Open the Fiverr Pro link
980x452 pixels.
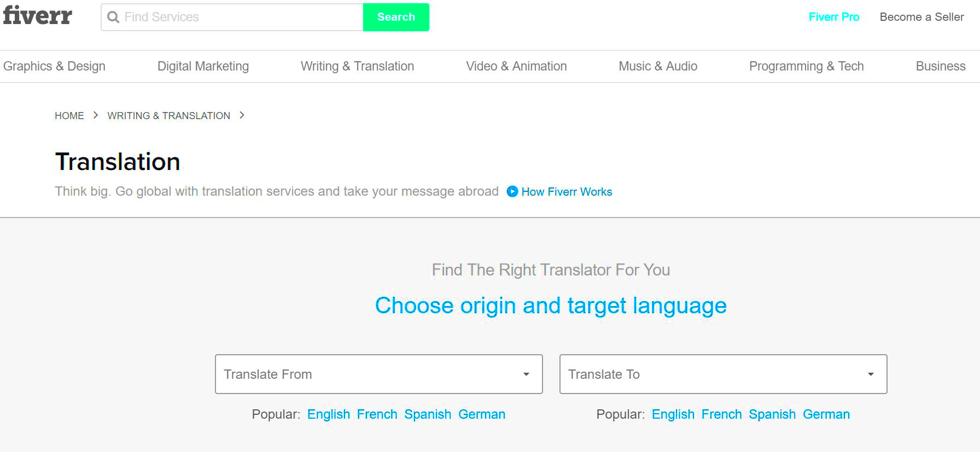point(834,17)
